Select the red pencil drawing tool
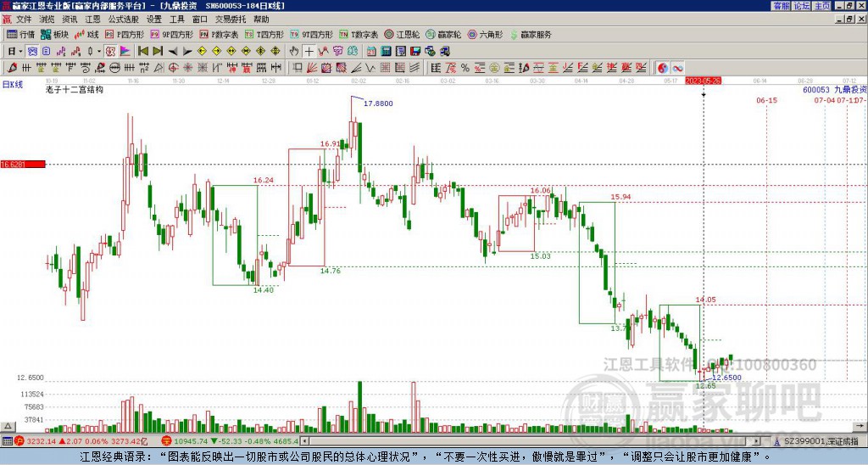This screenshot has height=465, width=868. 12,68
